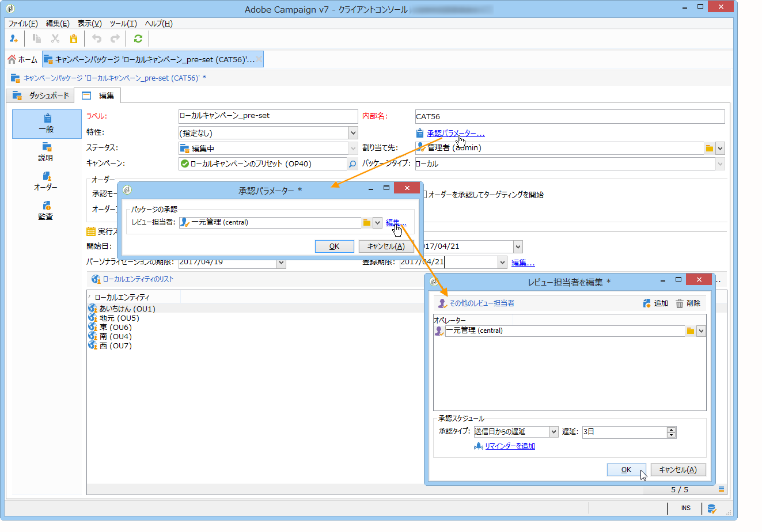Increase the 遅延 value with the up arrow
Image resolution: width=762 pixels, height=532 pixels.
[x=671, y=430]
